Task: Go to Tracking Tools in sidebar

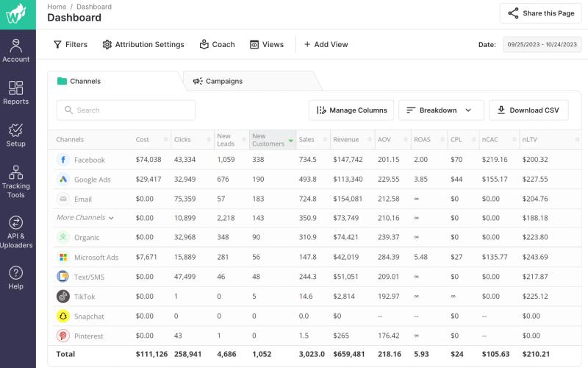Action: pyautogui.click(x=15, y=182)
